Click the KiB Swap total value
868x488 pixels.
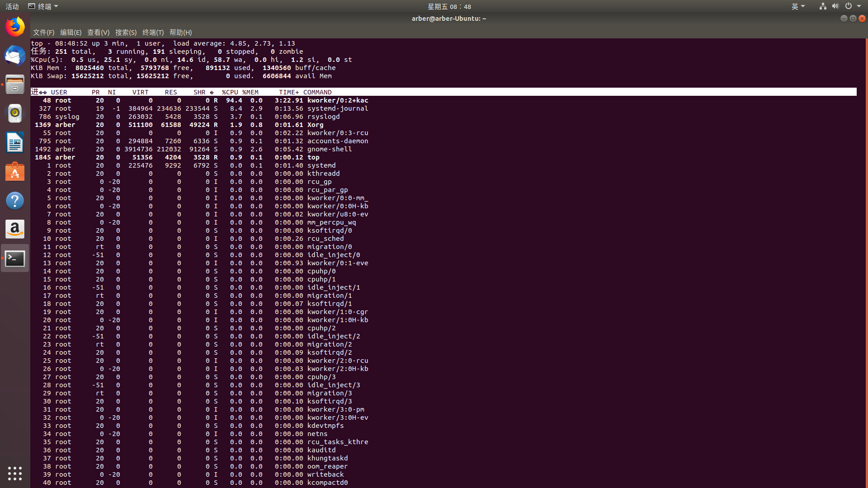pyautogui.click(x=87, y=76)
